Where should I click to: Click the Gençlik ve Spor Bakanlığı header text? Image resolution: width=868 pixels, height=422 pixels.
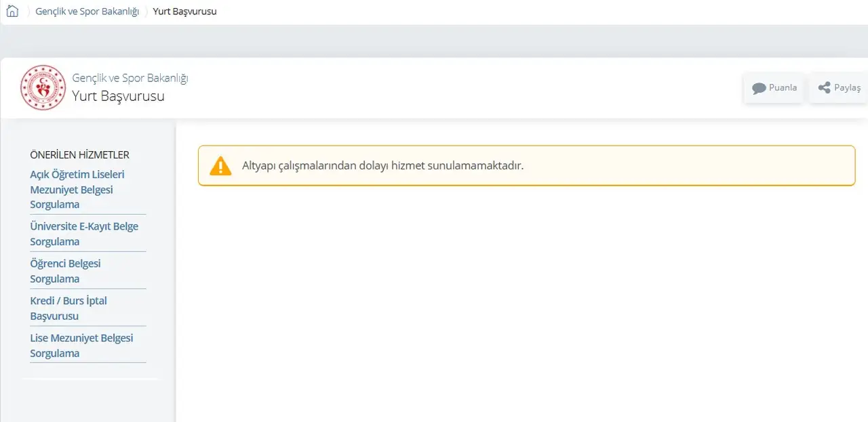130,78
